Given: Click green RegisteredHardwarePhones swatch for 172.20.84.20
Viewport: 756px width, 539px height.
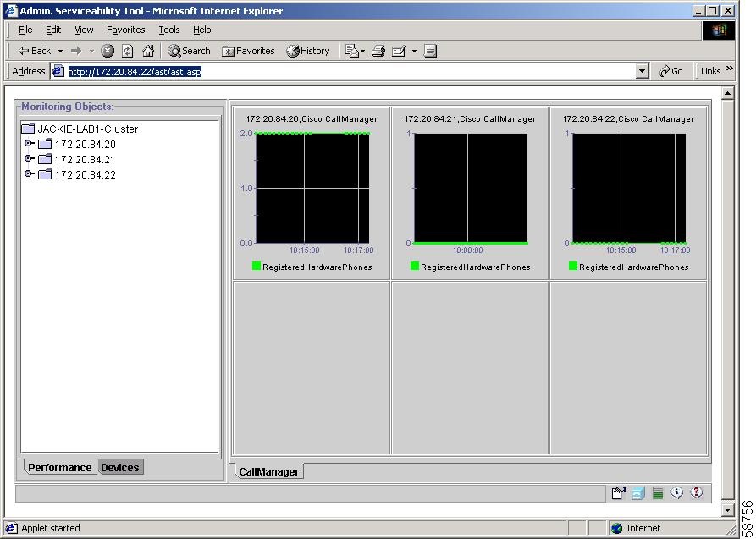Looking at the screenshot, I should point(257,266).
